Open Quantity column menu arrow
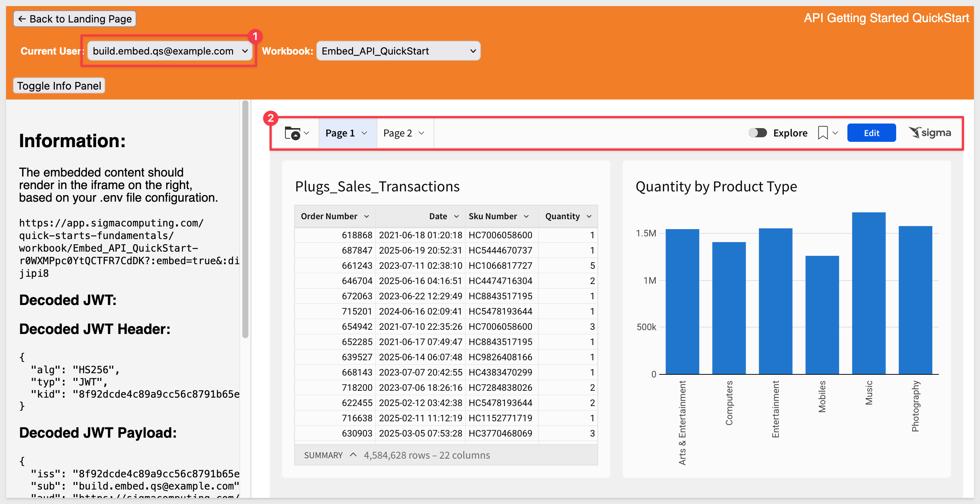This screenshot has width=980, height=504. 589,217
